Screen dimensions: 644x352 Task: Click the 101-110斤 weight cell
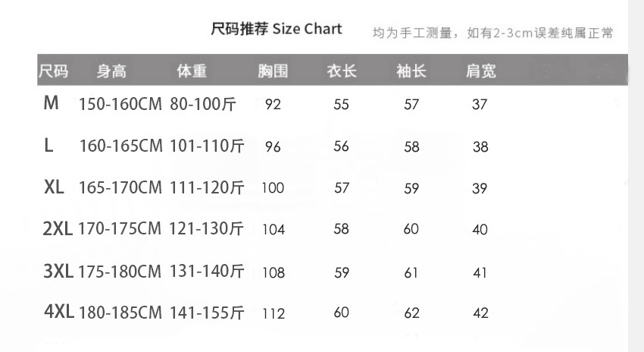(x=206, y=146)
